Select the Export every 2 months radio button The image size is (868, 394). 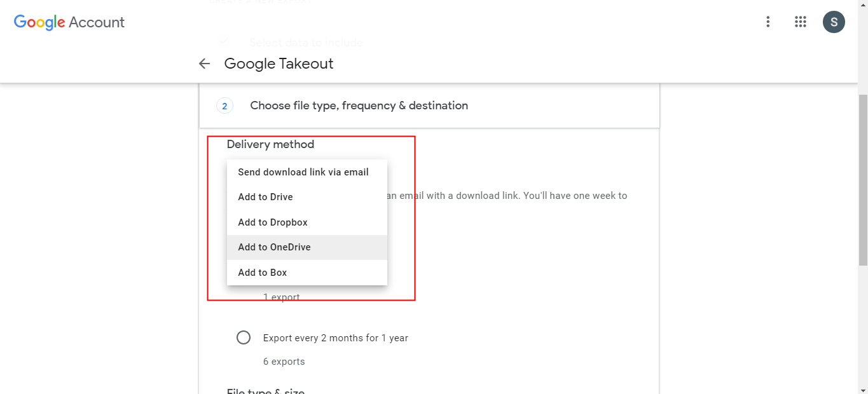[244, 337]
